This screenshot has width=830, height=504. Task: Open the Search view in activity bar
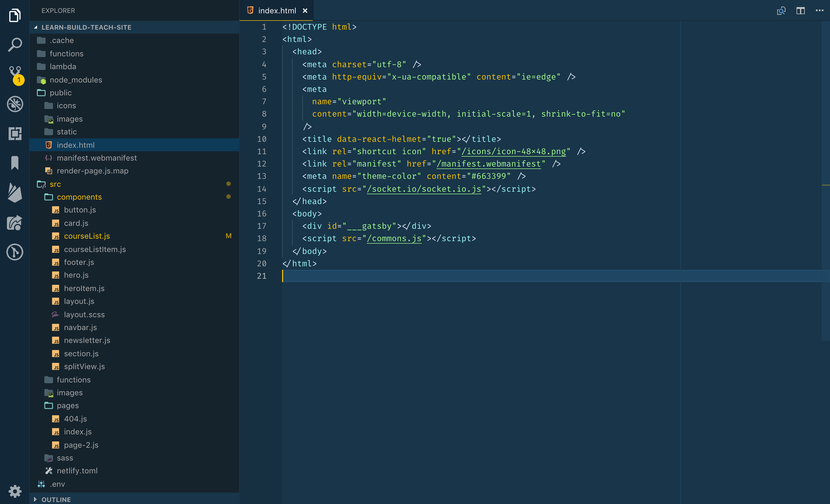15,45
